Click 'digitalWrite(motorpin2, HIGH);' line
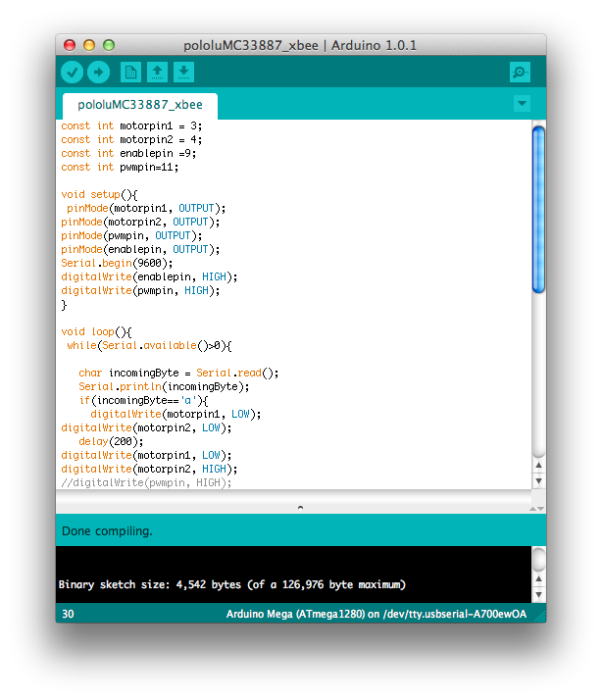602x700 pixels. (149, 470)
